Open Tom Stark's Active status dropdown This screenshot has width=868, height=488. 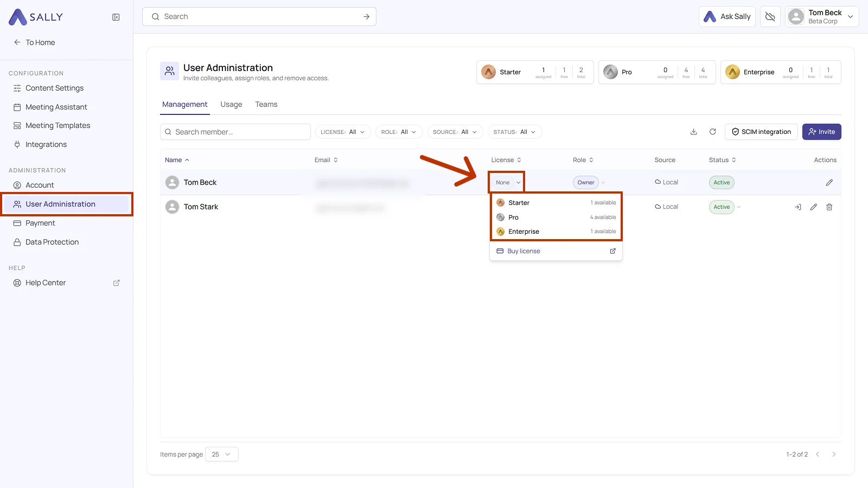(725, 207)
